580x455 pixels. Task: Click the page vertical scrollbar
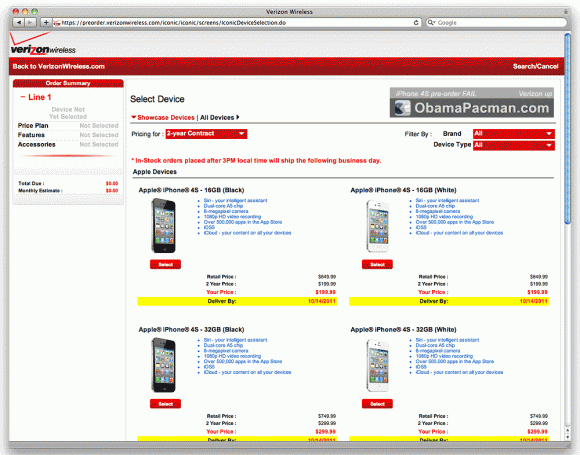568,237
